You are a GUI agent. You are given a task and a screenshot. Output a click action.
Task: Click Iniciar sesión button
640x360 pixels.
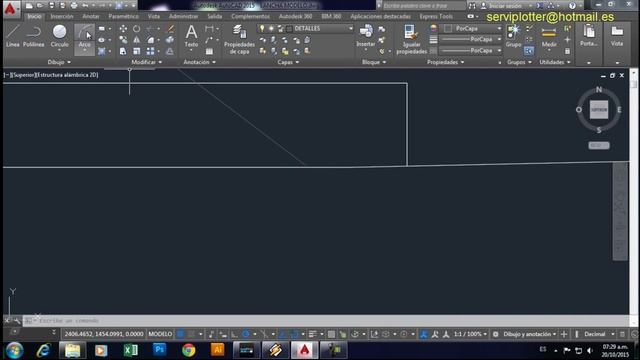(x=505, y=6)
